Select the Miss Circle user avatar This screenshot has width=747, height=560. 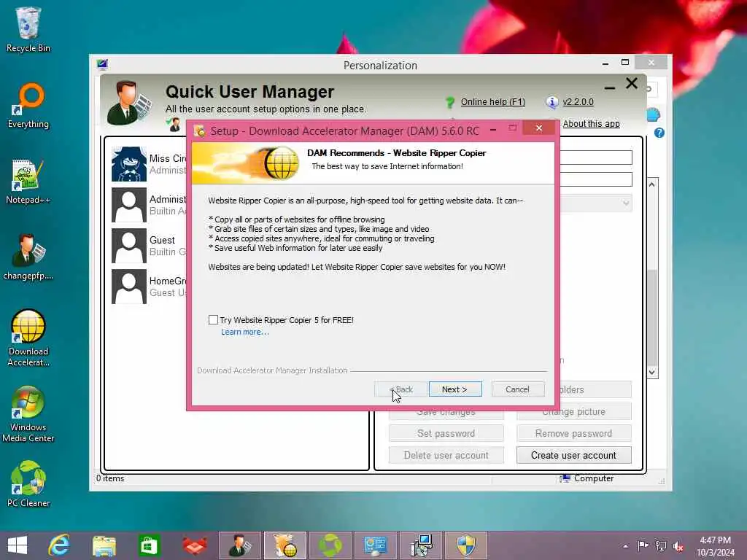pos(128,164)
